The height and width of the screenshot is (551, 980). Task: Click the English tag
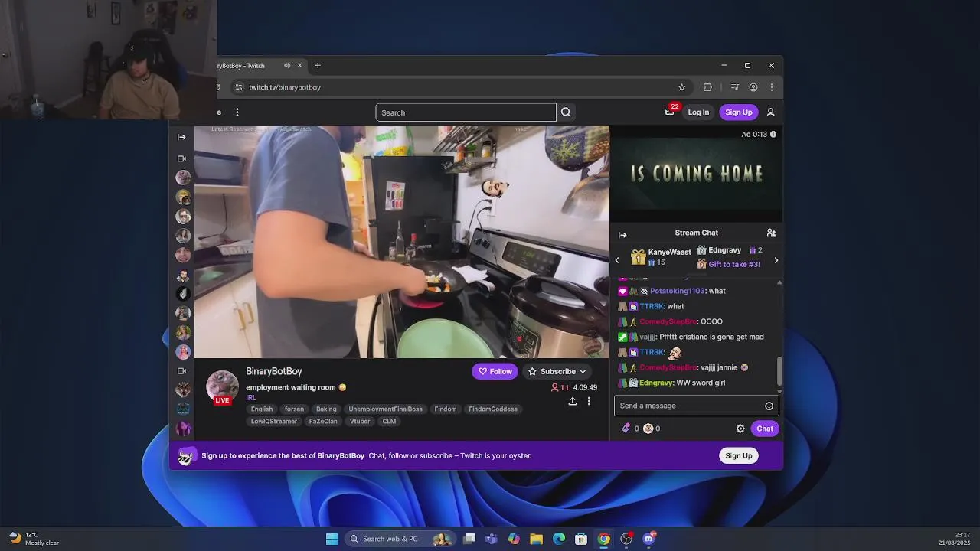click(261, 409)
